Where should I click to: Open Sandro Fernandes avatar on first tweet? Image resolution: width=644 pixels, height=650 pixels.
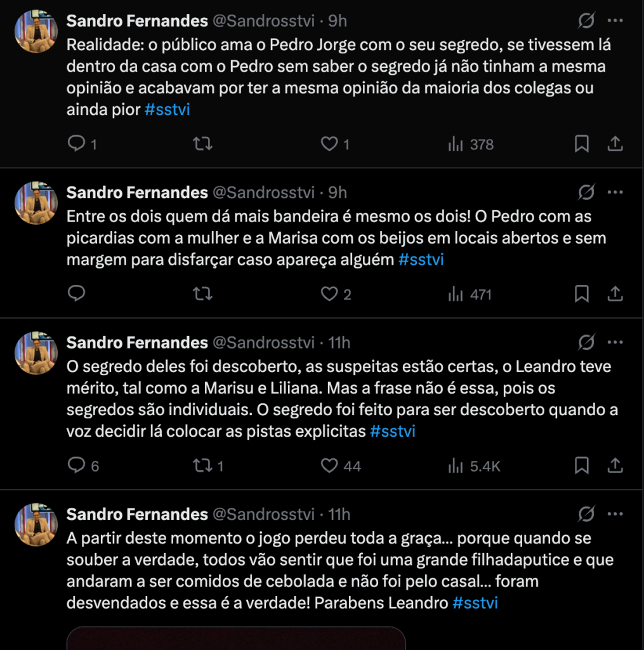[x=36, y=31]
